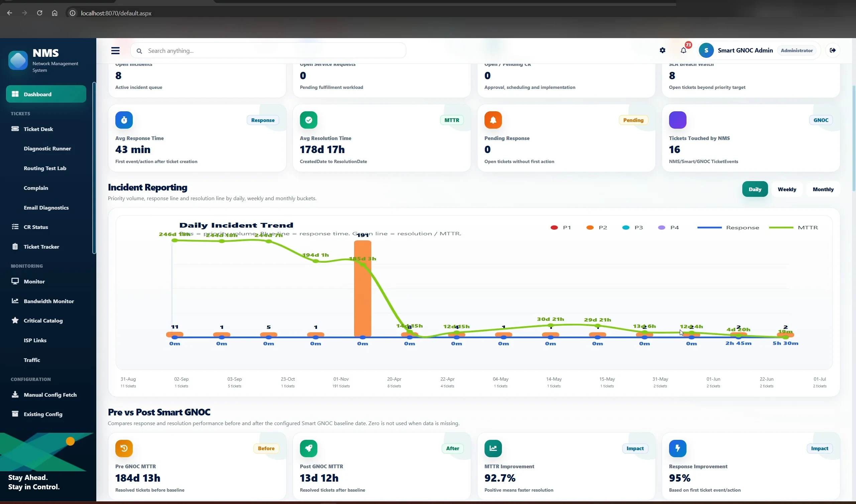
Task: Switch the chart to the Monthly view
Action: [x=823, y=189]
